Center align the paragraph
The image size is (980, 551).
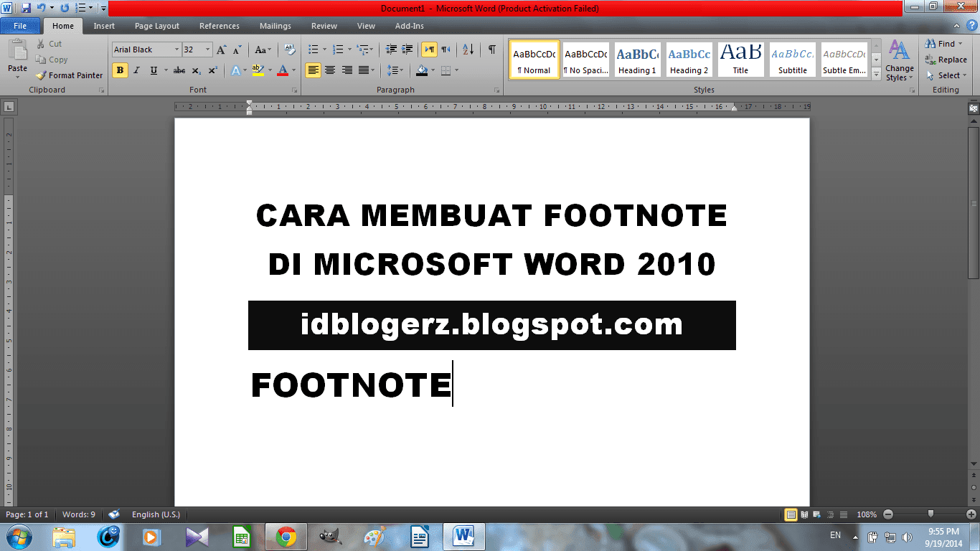(x=329, y=69)
